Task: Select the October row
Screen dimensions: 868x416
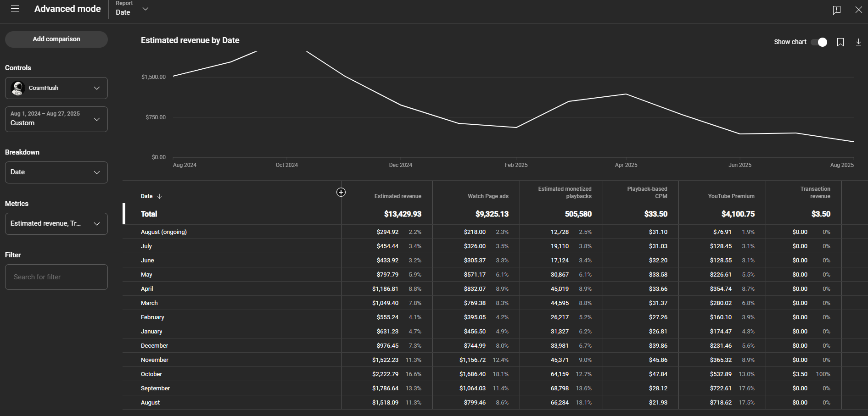Action: (495, 374)
